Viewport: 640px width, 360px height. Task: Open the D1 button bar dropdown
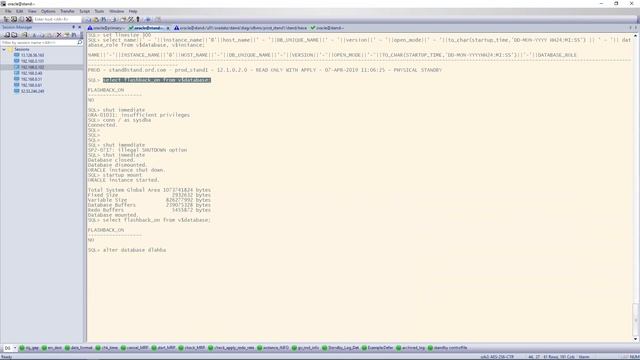(15, 348)
